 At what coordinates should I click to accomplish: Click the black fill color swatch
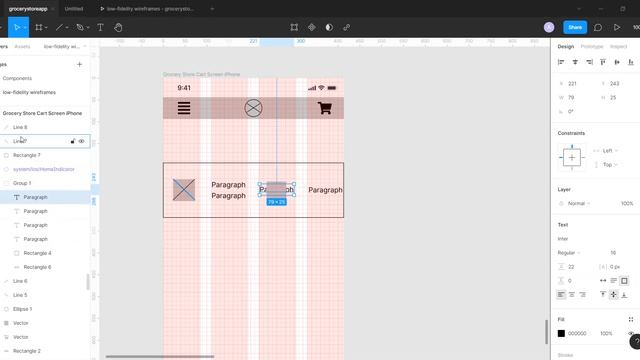561,333
